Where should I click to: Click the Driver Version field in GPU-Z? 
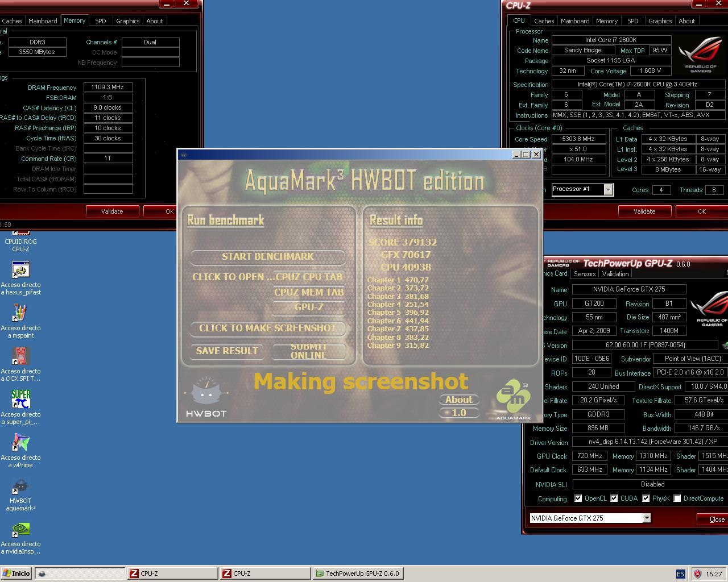pos(650,442)
